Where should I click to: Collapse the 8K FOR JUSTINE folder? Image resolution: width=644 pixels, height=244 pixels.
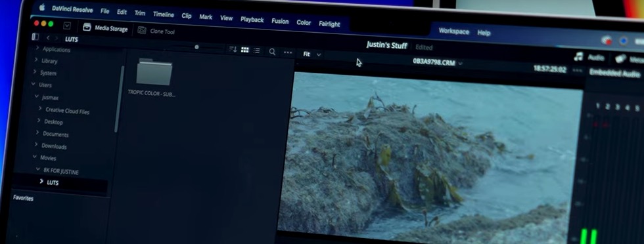pyautogui.click(x=38, y=169)
